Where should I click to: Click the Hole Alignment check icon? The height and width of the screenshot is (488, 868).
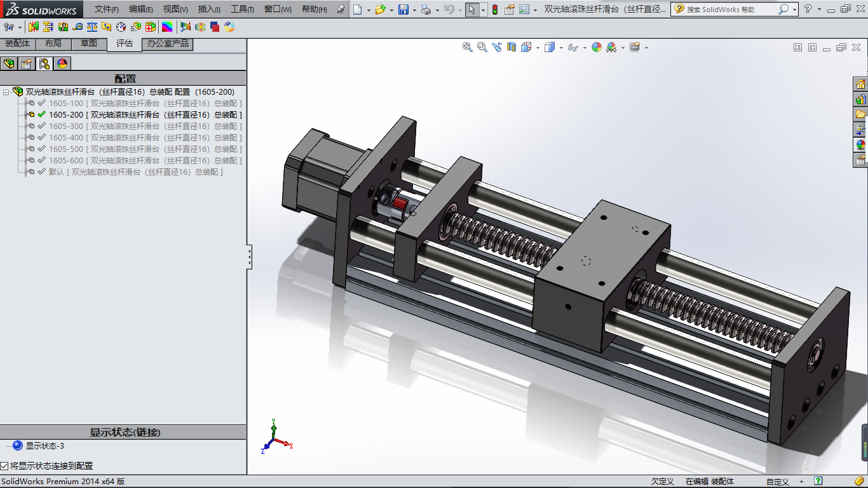63,27
